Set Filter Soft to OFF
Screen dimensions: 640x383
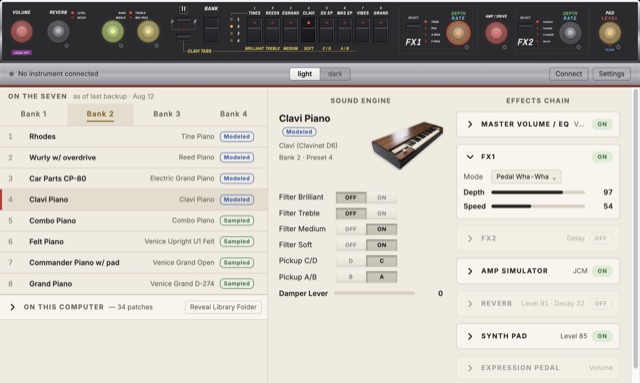coord(351,245)
